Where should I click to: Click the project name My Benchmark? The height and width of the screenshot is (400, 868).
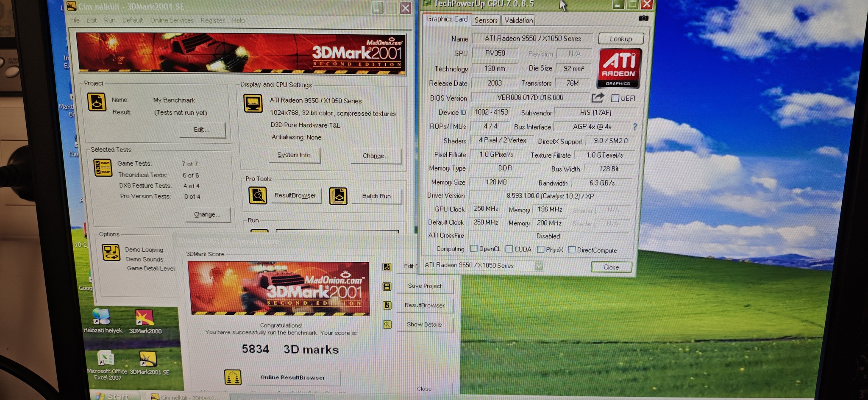174,100
